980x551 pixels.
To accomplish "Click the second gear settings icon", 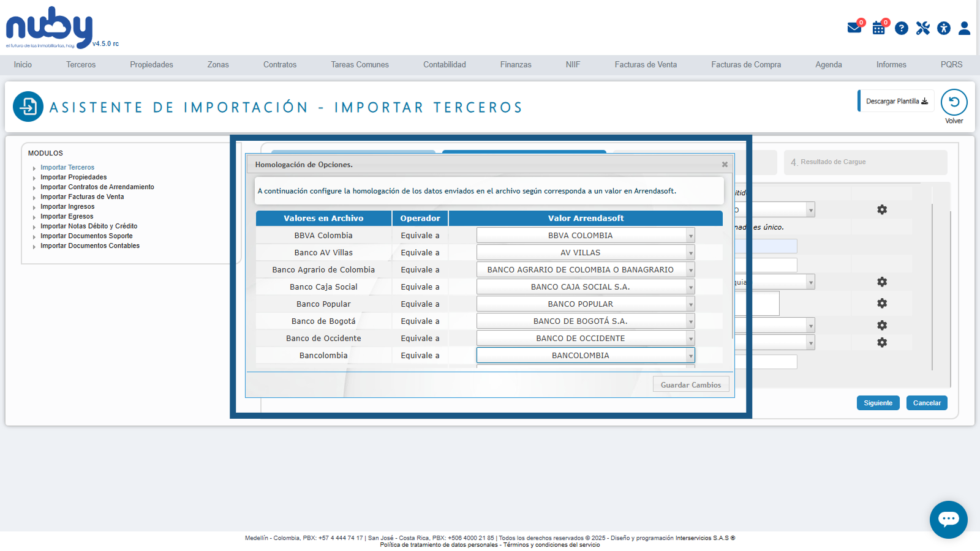I will click(x=882, y=282).
